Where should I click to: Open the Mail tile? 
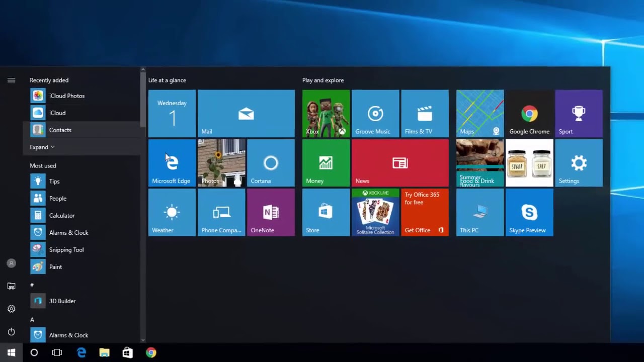[x=246, y=114]
